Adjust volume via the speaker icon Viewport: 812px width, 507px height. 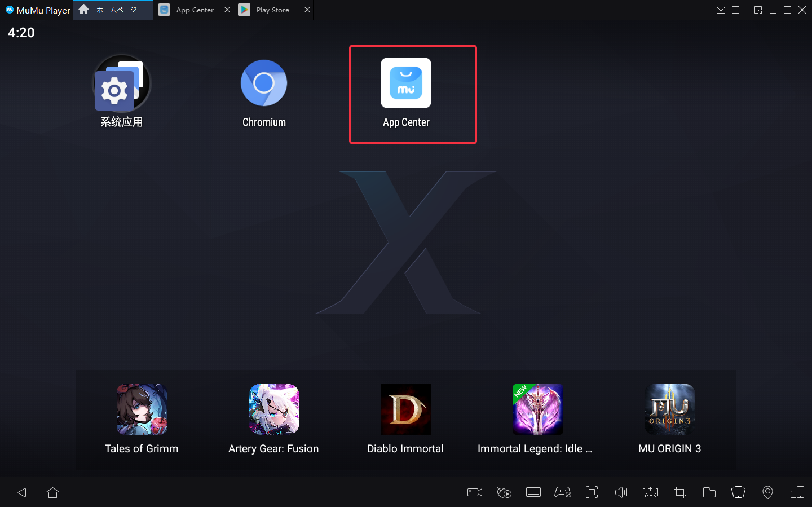(621, 492)
